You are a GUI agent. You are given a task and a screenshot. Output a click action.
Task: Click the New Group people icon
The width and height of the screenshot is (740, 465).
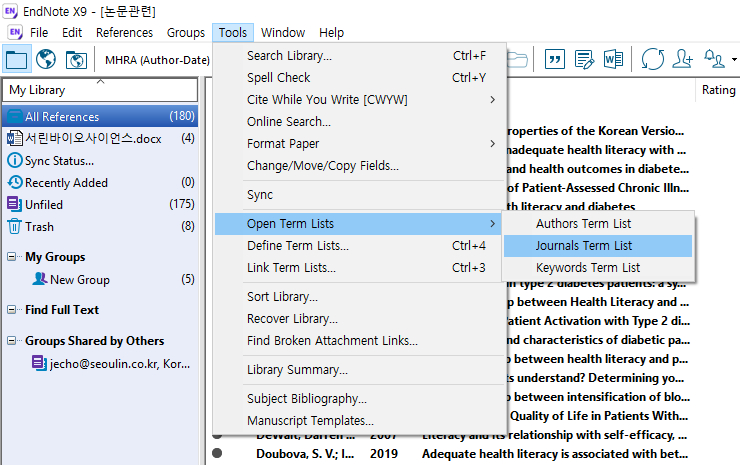tap(40, 279)
